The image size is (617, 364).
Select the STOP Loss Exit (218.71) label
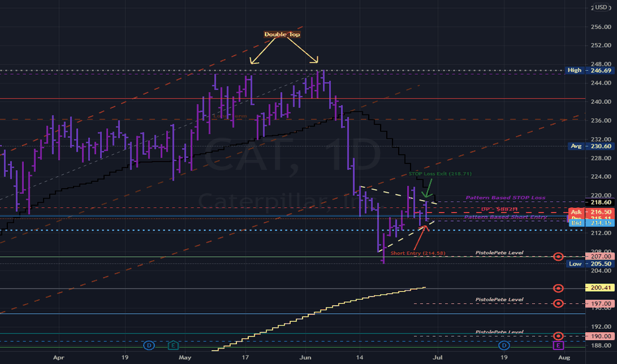coord(440,173)
